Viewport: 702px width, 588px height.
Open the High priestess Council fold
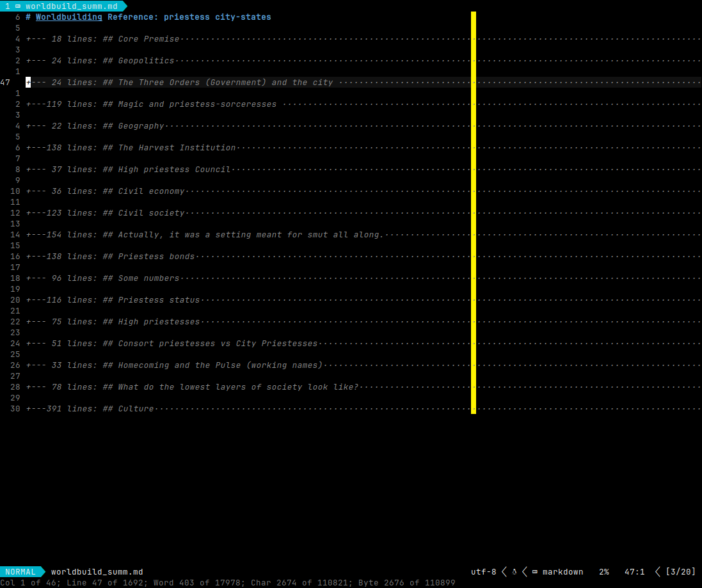point(363,170)
